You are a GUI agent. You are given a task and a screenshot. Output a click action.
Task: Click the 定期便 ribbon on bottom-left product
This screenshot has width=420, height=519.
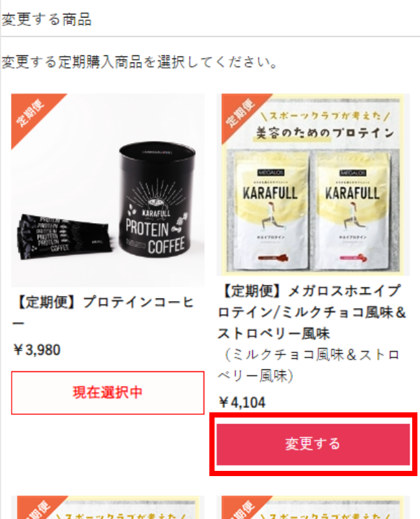click(x=38, y=508)
